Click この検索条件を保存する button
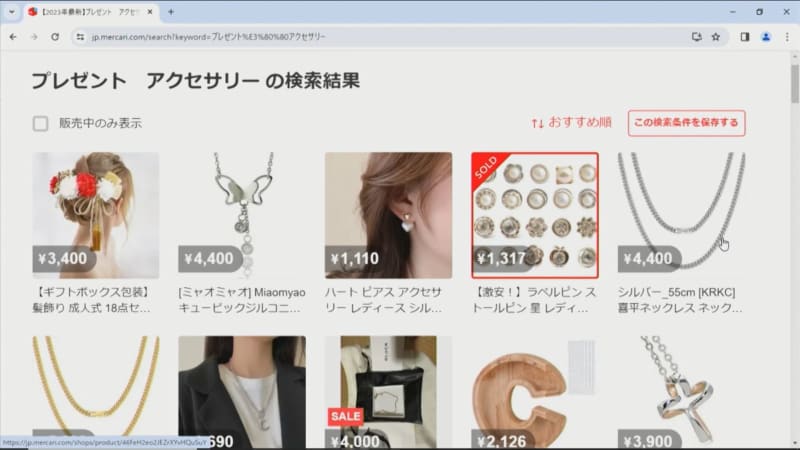This screenshot has height=450, width=800. click(x=686, y=123)
